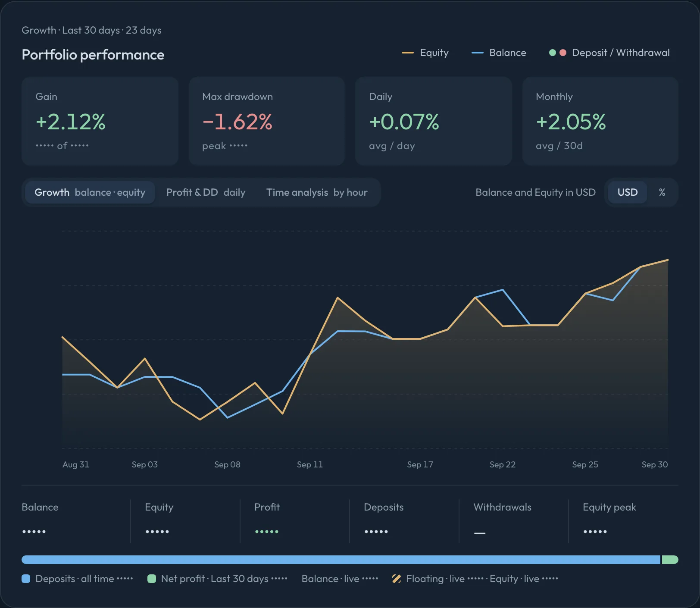Toggle the Equity line legend

pyautogui.click(x=425, y=53)
